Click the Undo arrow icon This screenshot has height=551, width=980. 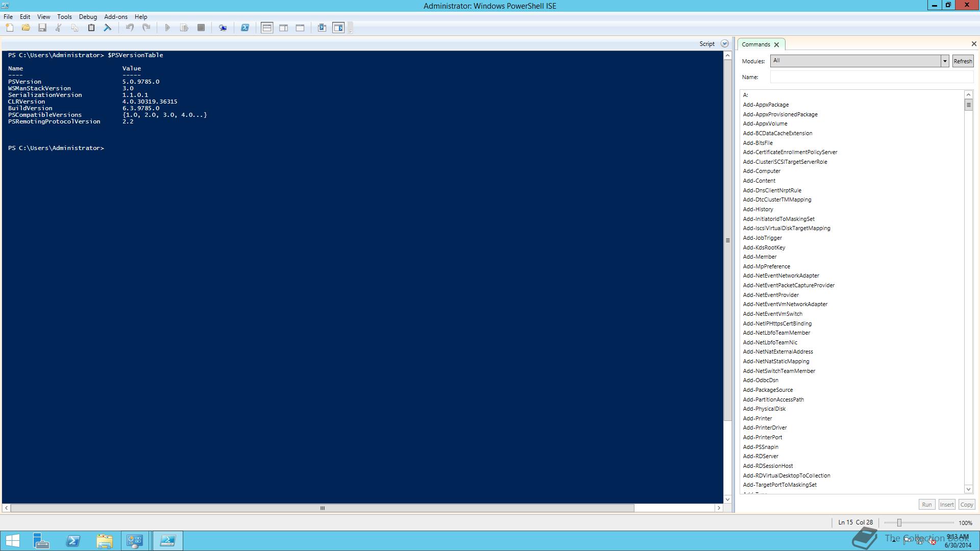tap(130, 28)
